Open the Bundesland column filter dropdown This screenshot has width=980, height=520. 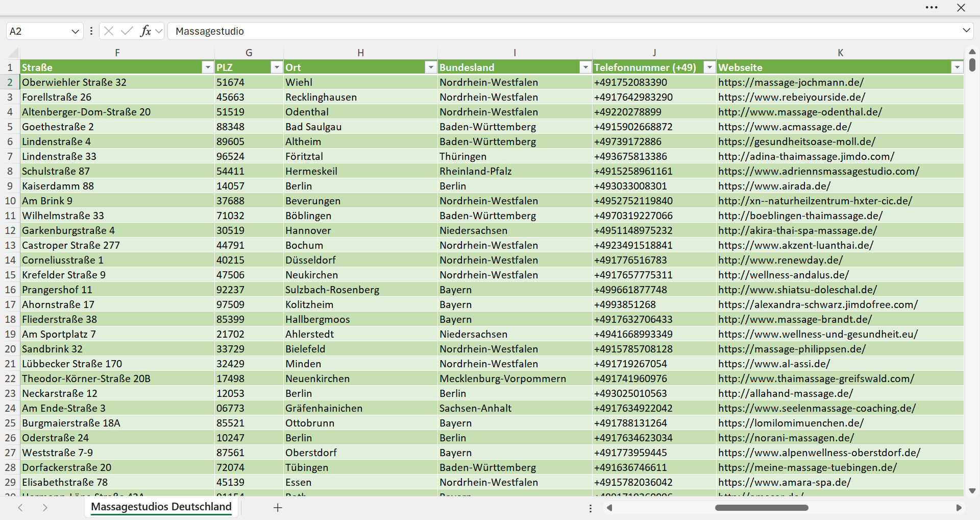click(x=585, y=67)
